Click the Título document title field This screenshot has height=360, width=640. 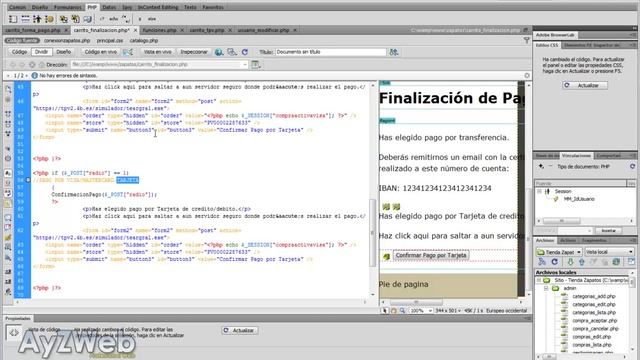coord(331,52)
